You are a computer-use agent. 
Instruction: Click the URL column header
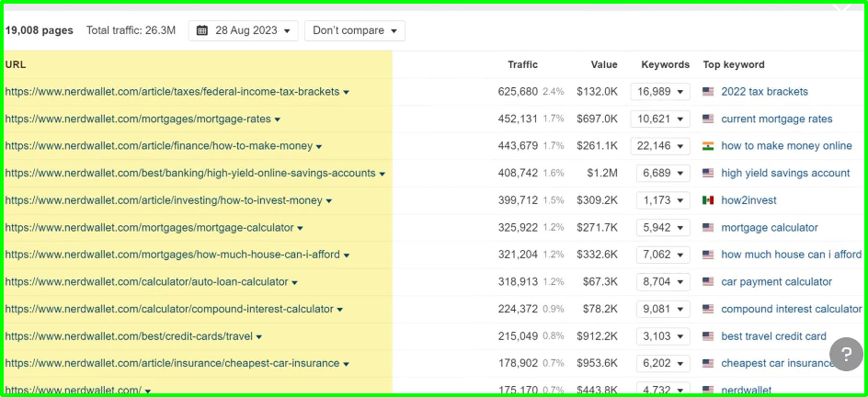16,64
